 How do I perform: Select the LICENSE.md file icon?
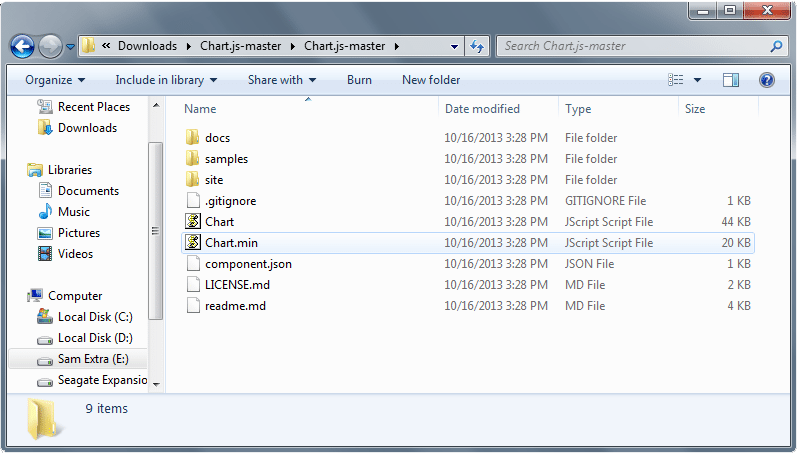tap(193, 284)
